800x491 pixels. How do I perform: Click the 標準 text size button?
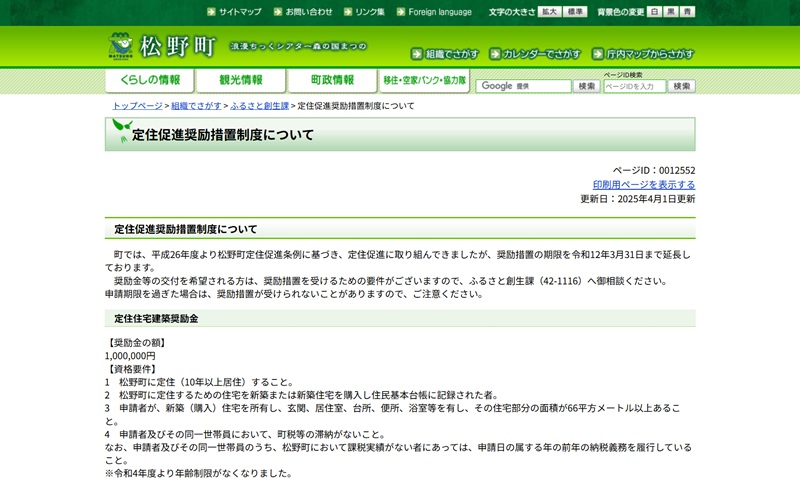(x=576, y=12)
